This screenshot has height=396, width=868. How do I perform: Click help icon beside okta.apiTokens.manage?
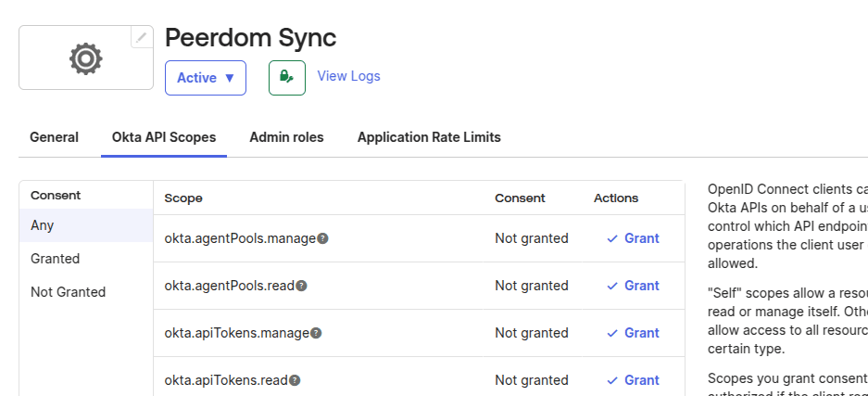[317, 333]
